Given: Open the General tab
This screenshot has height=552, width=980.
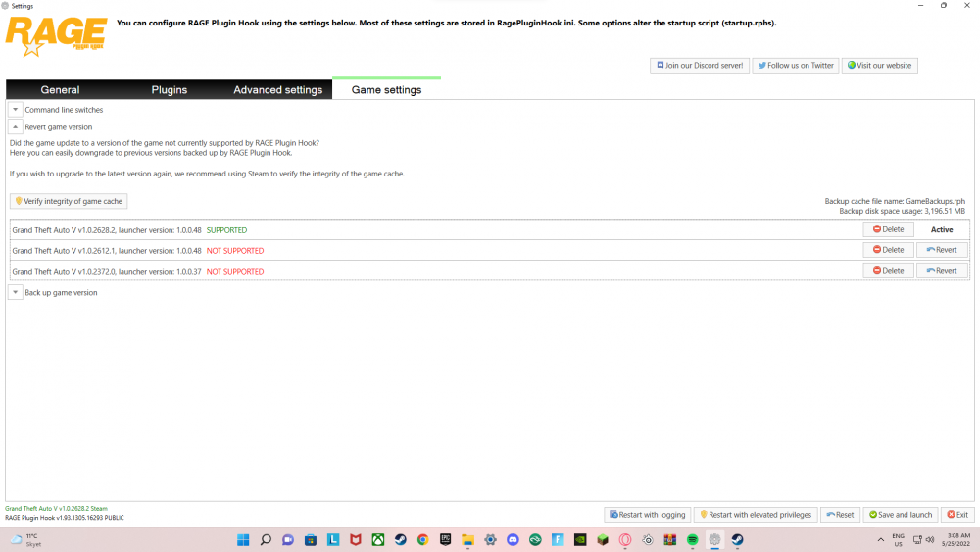Looking at the screenshot, I should click(60, 89).
